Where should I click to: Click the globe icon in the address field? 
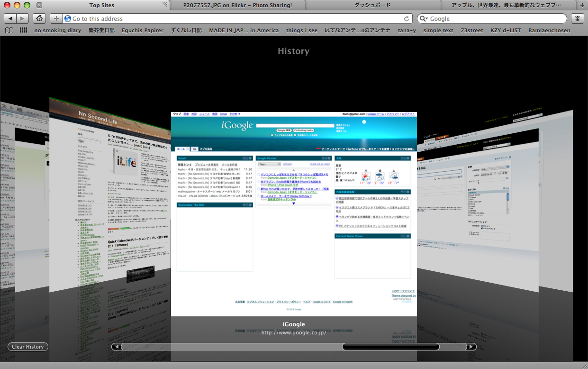pos(68,19)
